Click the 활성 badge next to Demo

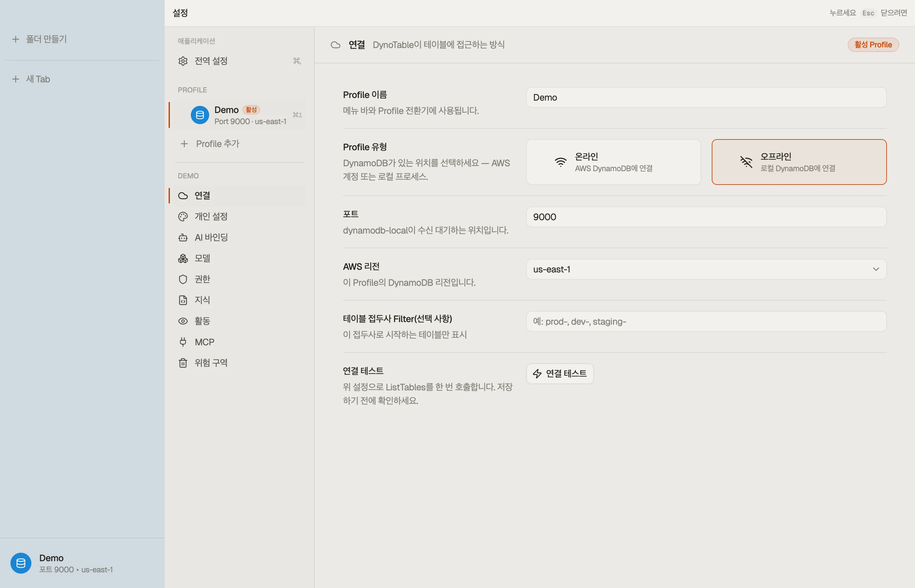(x=251, y=109)
